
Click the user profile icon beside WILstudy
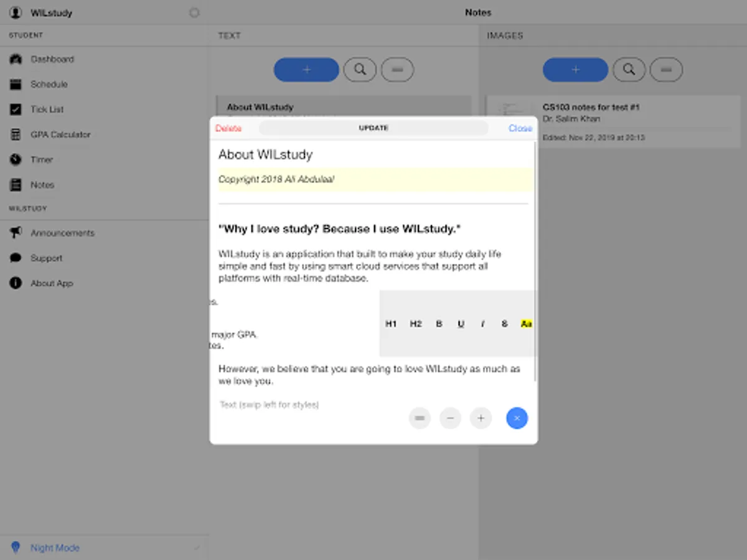pos(16,12)
